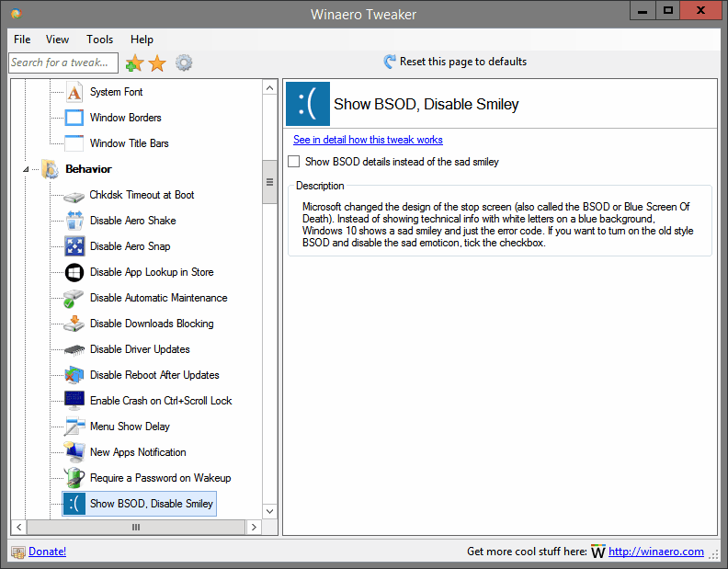
Task: Select Disable Automatic Maintenance
Action: click(159, 298)
